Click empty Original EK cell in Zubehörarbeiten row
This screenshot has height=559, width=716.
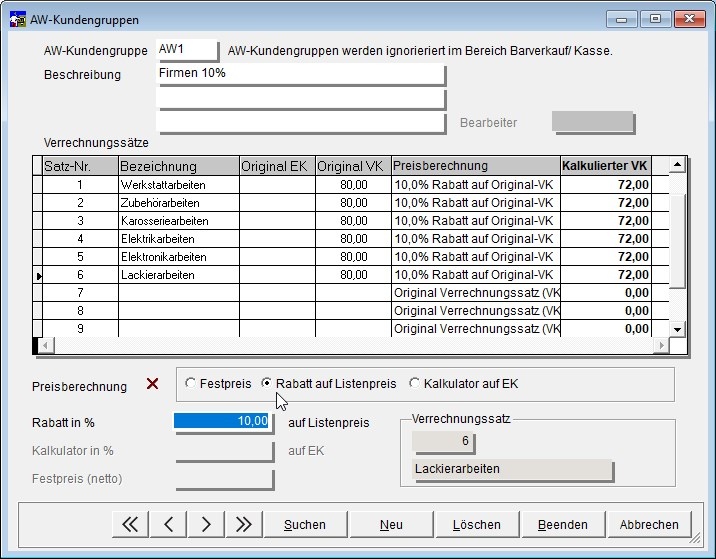pyautogui.click(x=277, y=203)
